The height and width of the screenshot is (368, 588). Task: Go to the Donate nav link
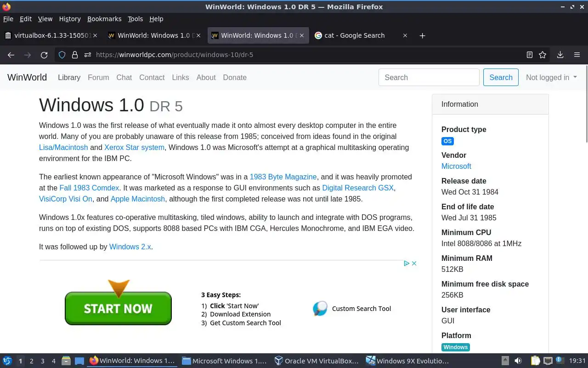click(x=235, y=77)
